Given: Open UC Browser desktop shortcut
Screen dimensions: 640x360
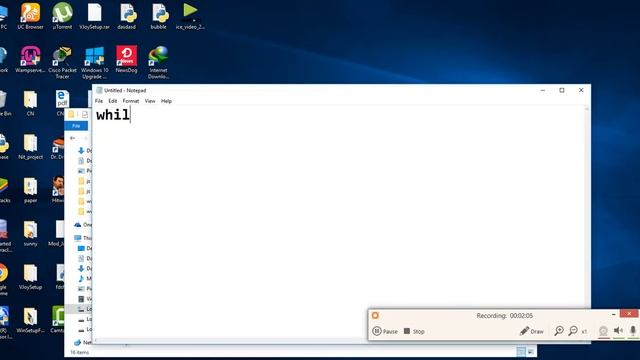Looking at the screenshot, I should (x=30, y=16).
